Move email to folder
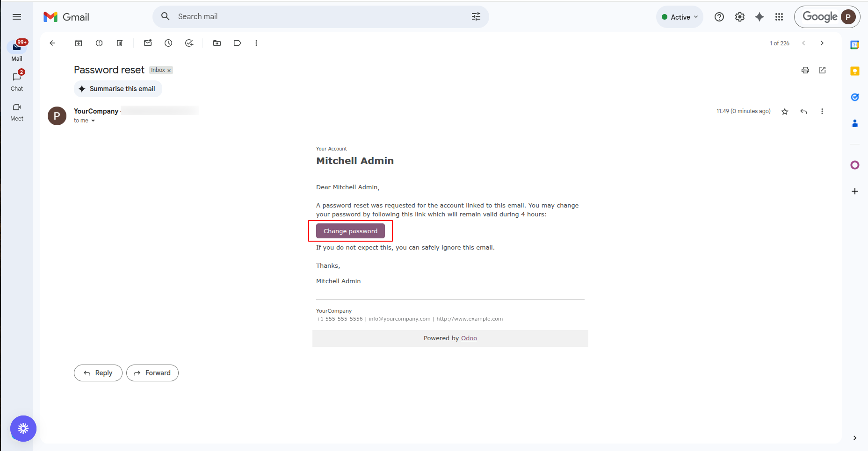This screenshot has height=451, width=868. (217, 43)
